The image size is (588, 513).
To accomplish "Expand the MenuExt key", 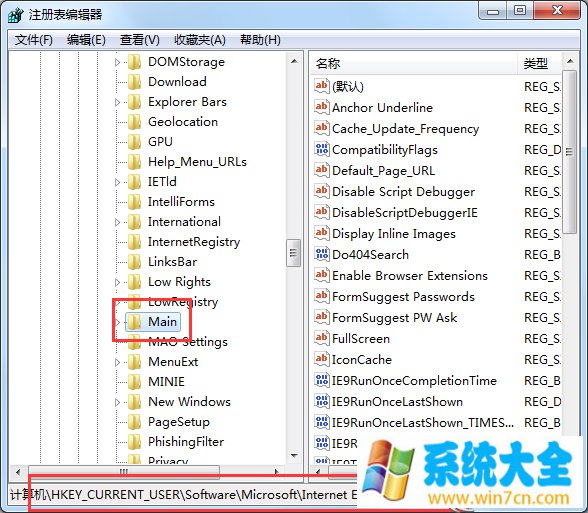I will [117, 362].
